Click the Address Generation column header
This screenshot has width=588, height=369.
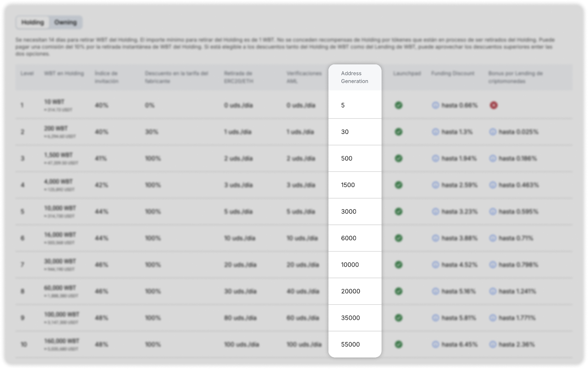354,77
